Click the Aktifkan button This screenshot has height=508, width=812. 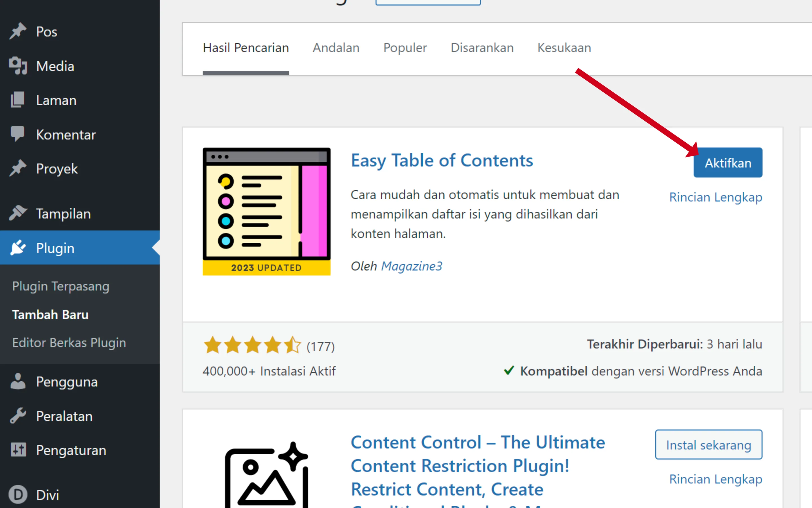[728, 163]
